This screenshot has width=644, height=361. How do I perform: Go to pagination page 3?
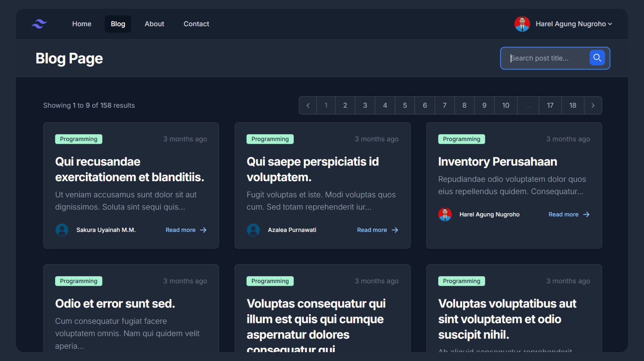(x=365, y=106)
